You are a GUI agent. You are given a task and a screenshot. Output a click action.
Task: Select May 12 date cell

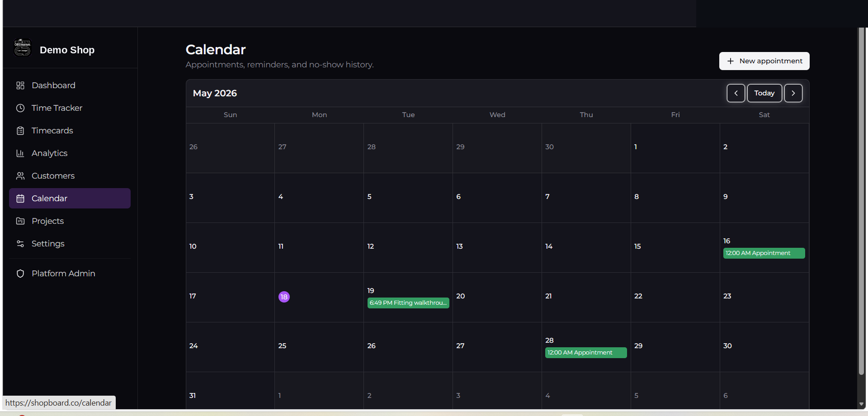pyautogui.click(x=408, y=248)
